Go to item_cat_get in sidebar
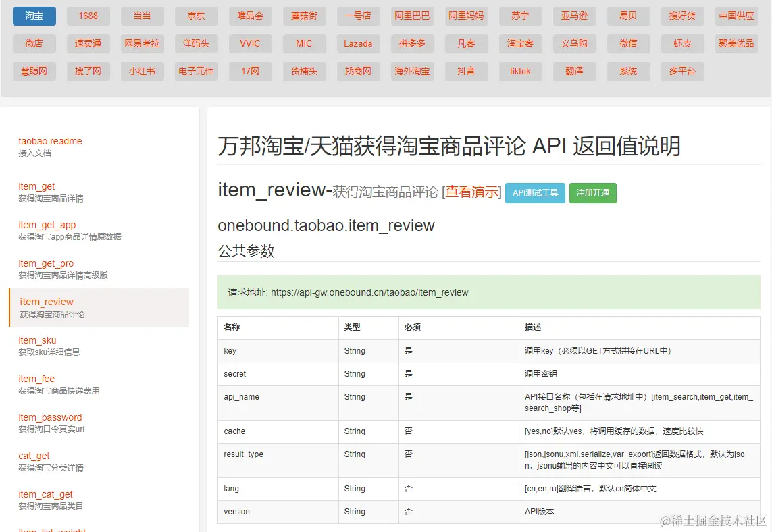Screen dimensions: 772x532 (x=50, y=500)
